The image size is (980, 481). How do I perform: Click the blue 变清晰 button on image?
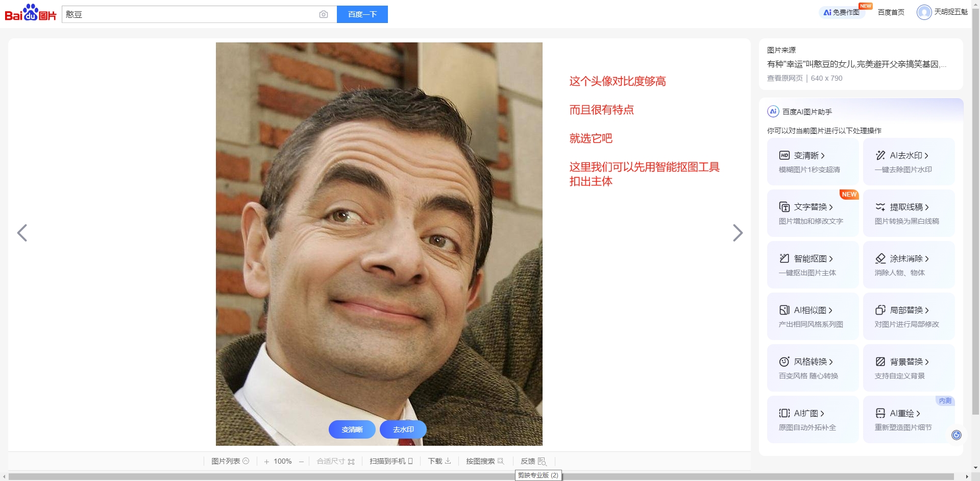(352, 429)
